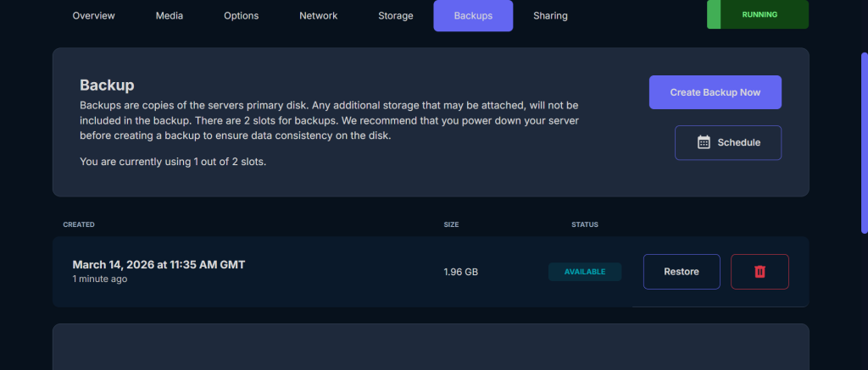Click the page's vertical scrollbar

tap(864, 142)
